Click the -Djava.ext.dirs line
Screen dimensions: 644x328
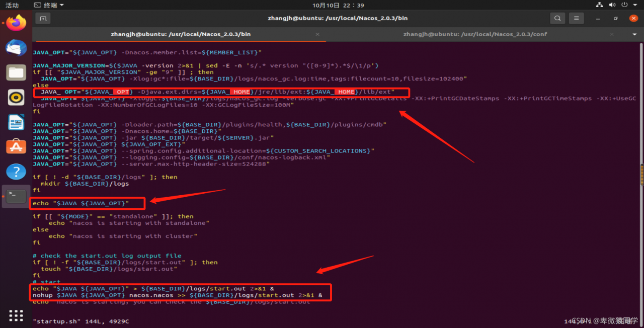pyautogui.click(x=218, y=92)
